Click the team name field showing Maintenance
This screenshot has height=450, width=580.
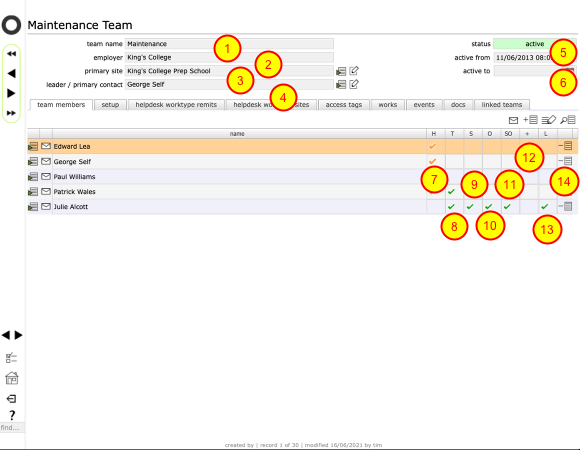click(x=229, y=44)
